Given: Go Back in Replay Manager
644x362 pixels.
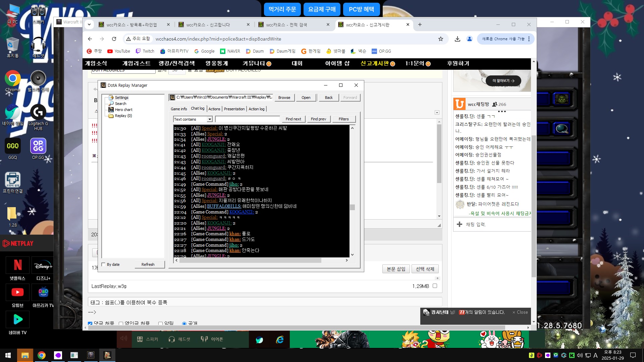Looking at the screenshot, I should pyautogui.click(x=329, y=98).
